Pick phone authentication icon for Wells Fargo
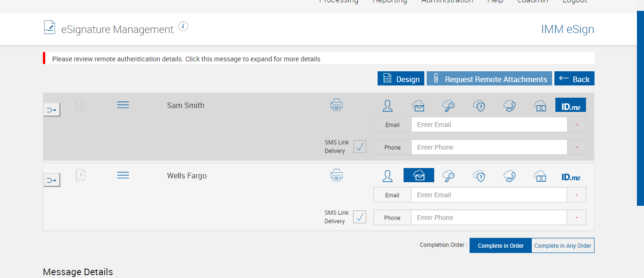Viewport: 644px width, 278px height. pyautogui.click(x=510, y=176)
